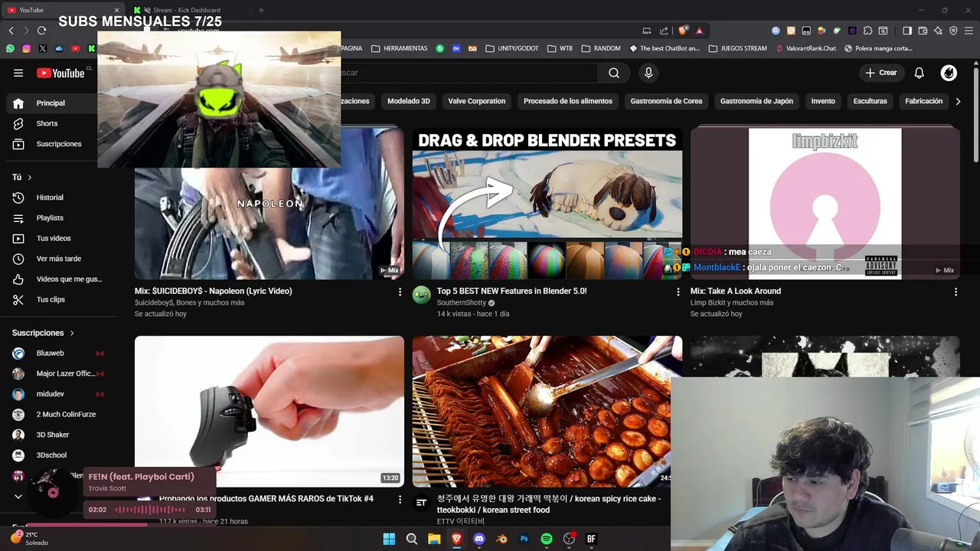Image resolution: width=980 pixels, height=551 pixels.
Task: Select the Valve Corporation filter chip
Action: (x=476, y=101)
